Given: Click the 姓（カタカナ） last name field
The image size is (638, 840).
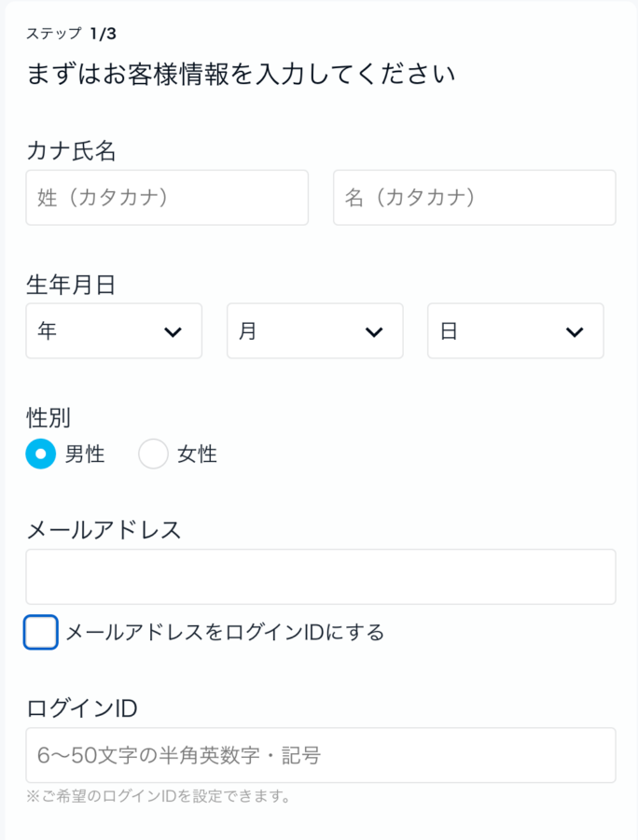Looking at the screenshot, I should point(167,198).
